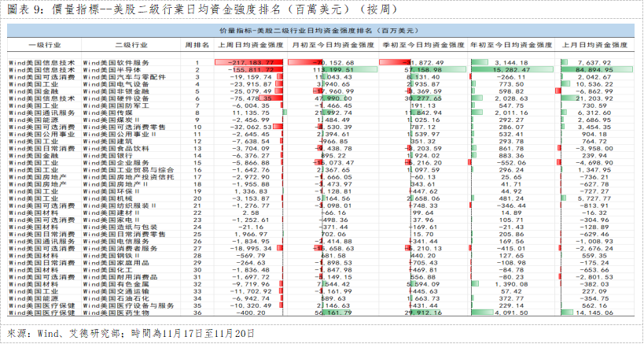This screenshot has height=344, width=644.
Task: Select the Wind美国汽车与零配件 cell
Action: [124, 77]
